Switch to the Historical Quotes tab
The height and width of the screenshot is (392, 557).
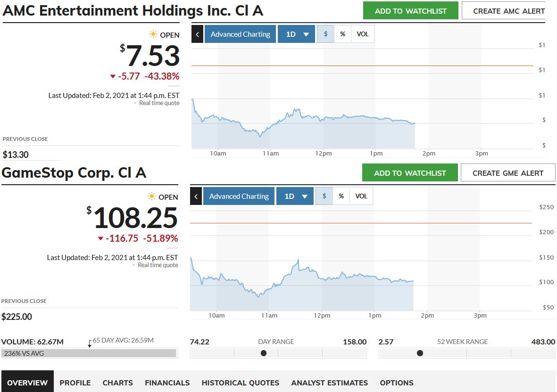click(x=241, y=383)
